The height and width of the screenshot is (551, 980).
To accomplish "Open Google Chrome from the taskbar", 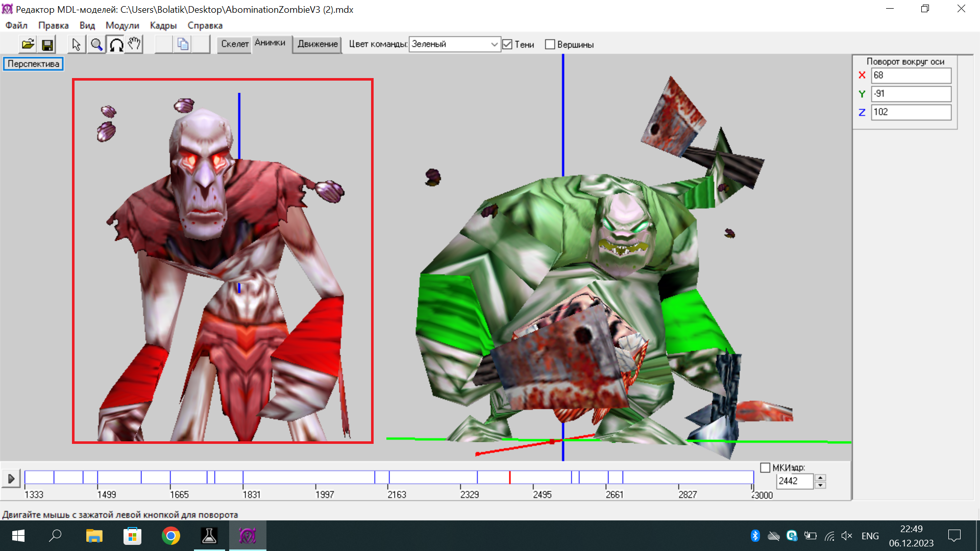I will pos(171,536).
